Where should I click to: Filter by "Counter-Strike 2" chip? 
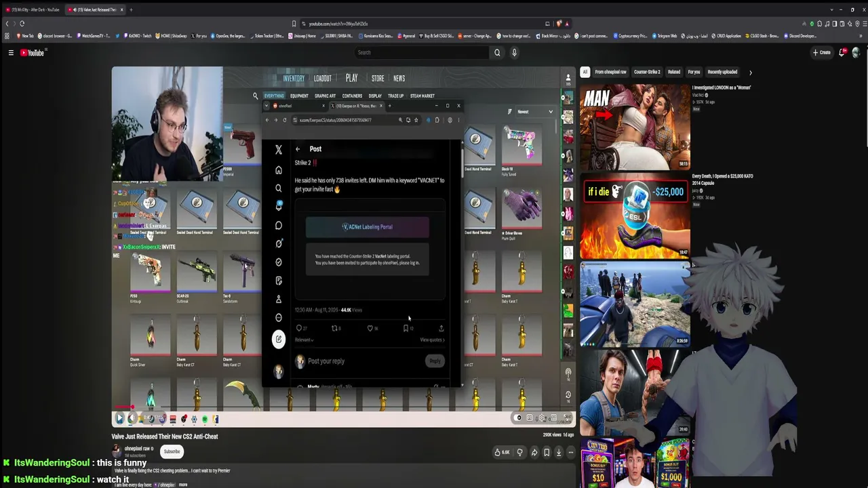tap(647, 72)
